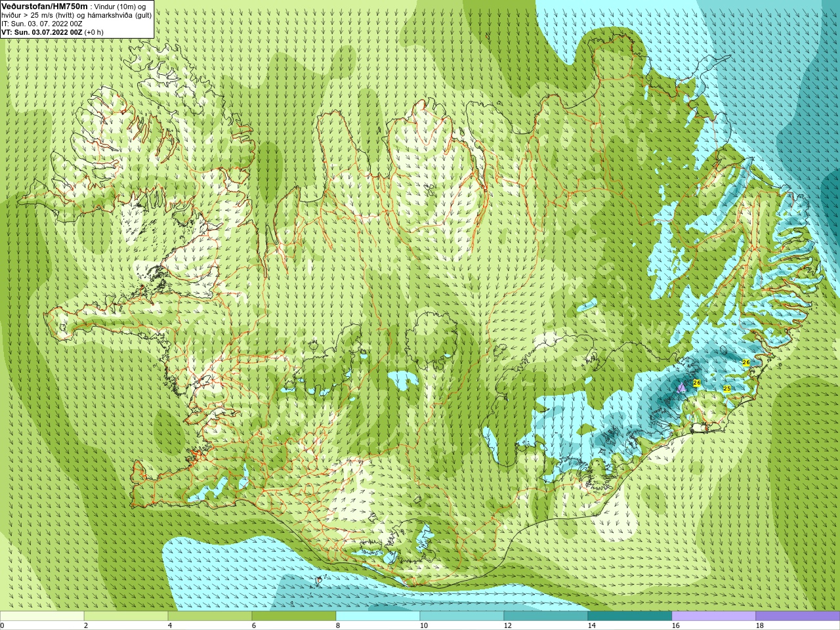
Task: Click the yellow 26 label beside purple patch
Action: click(697, 383)
